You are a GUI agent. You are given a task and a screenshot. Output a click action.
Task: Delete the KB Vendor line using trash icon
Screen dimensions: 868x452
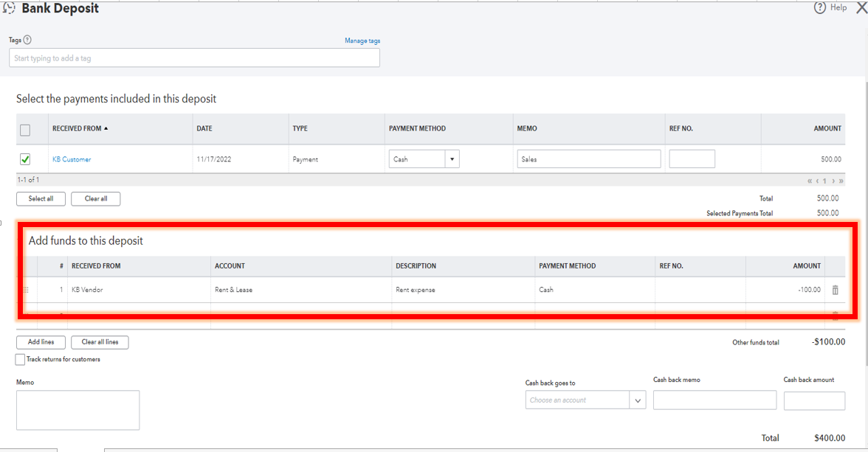coord(835,290)
